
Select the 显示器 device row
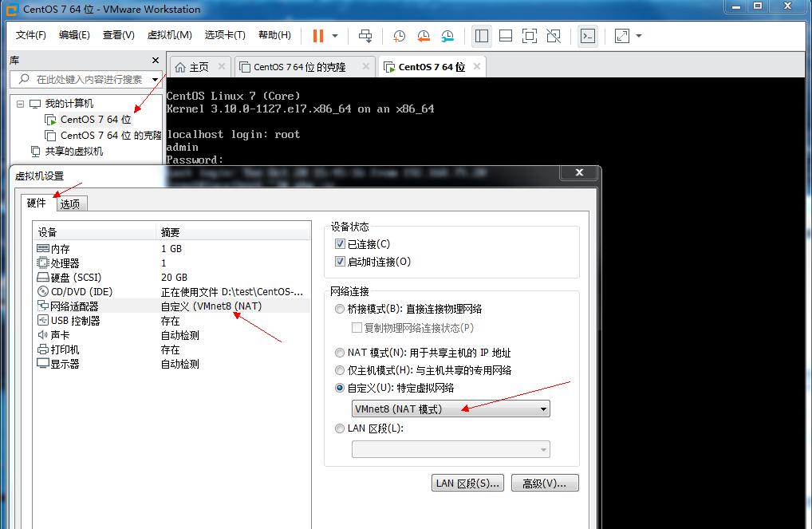(x=171, y=365)
